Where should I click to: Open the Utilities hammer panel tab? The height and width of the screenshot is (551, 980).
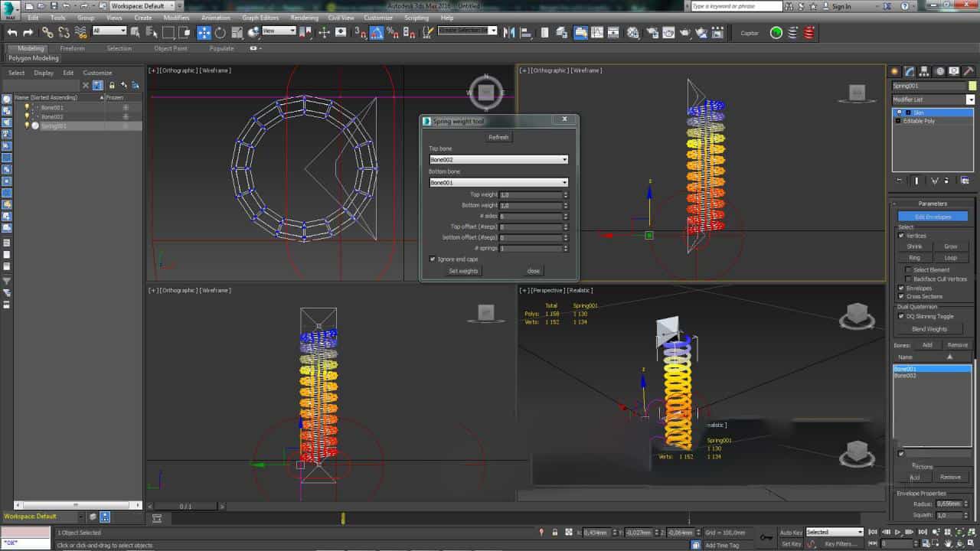968,71
